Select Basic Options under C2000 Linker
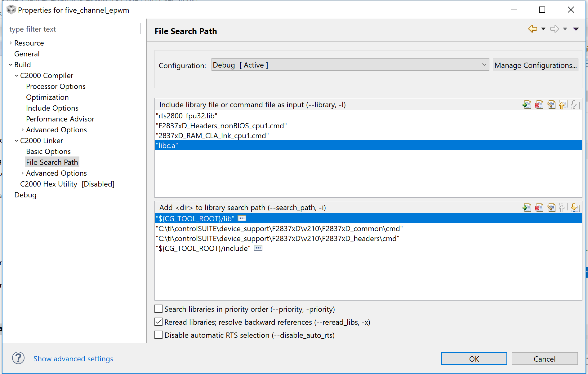 click(x=48, y=152)
